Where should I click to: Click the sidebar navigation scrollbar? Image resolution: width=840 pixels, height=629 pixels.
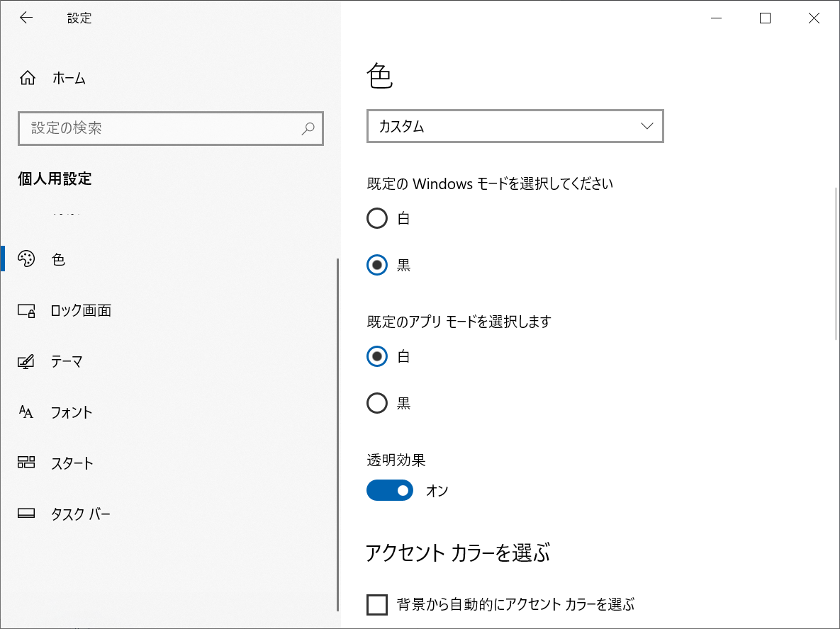click(337, 435)
